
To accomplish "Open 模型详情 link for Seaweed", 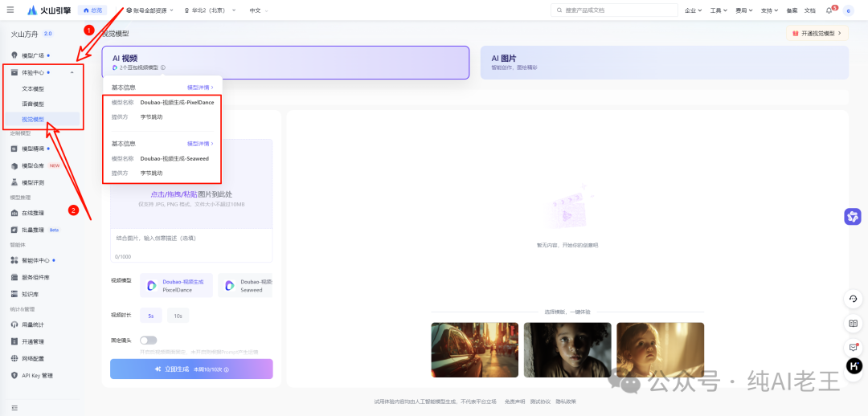I will pyautogui.click(x=200, y=144).
